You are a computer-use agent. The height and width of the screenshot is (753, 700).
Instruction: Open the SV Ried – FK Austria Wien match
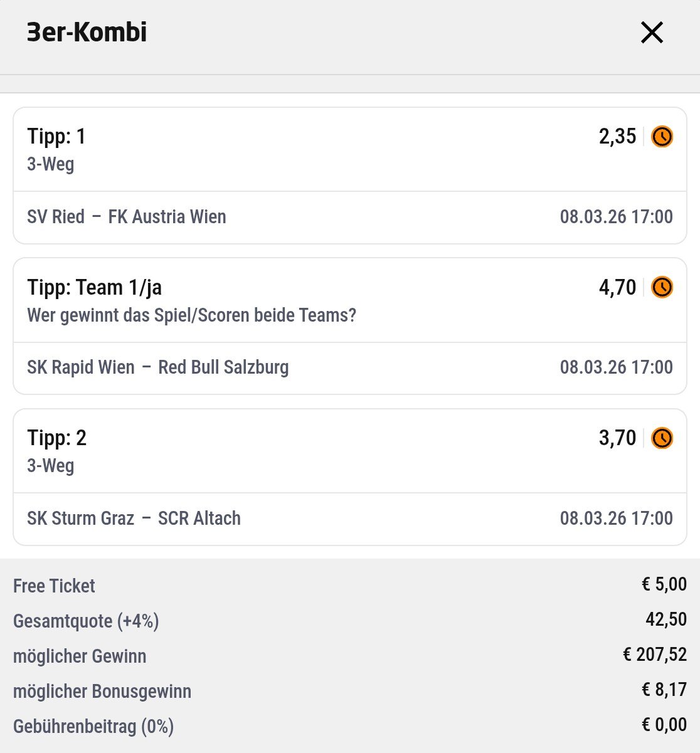(127, 217)
